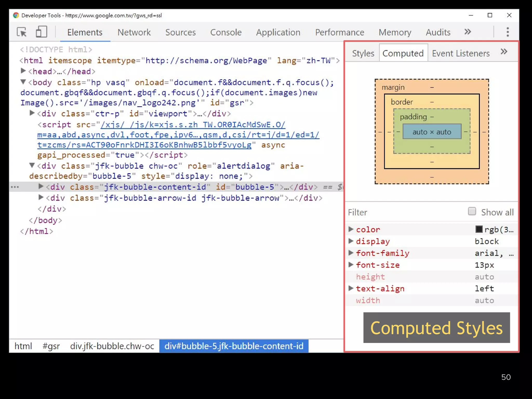Click the ellipsis beside selected bubble-5 node
Screen dimensions: 532x399
[x=15, y=187]
